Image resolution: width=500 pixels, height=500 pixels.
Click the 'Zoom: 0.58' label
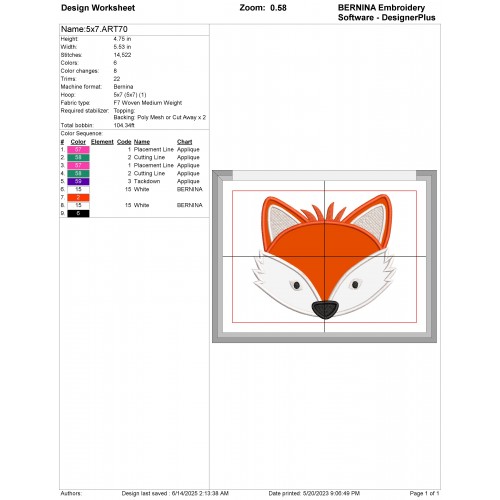[x=263, y=8]
